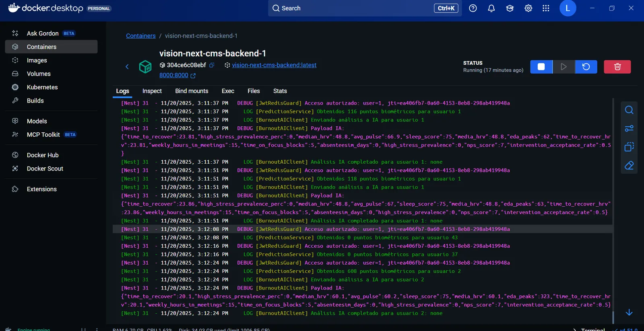Image resolution: width=644 pixels, height=331 pixels.
Task: Click the Kubernetes wheel icon
Action: (15, 87)
